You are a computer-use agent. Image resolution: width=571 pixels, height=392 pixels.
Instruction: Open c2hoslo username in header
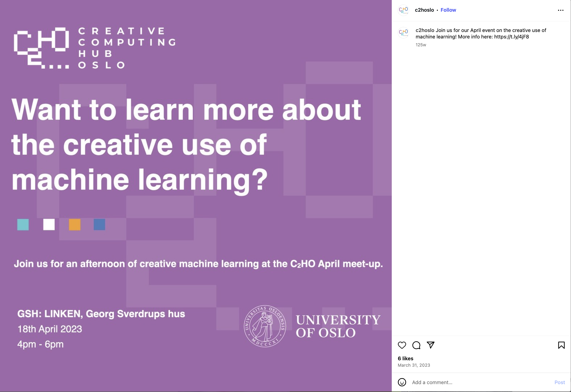pyautogui.click(x=424, y=10)
